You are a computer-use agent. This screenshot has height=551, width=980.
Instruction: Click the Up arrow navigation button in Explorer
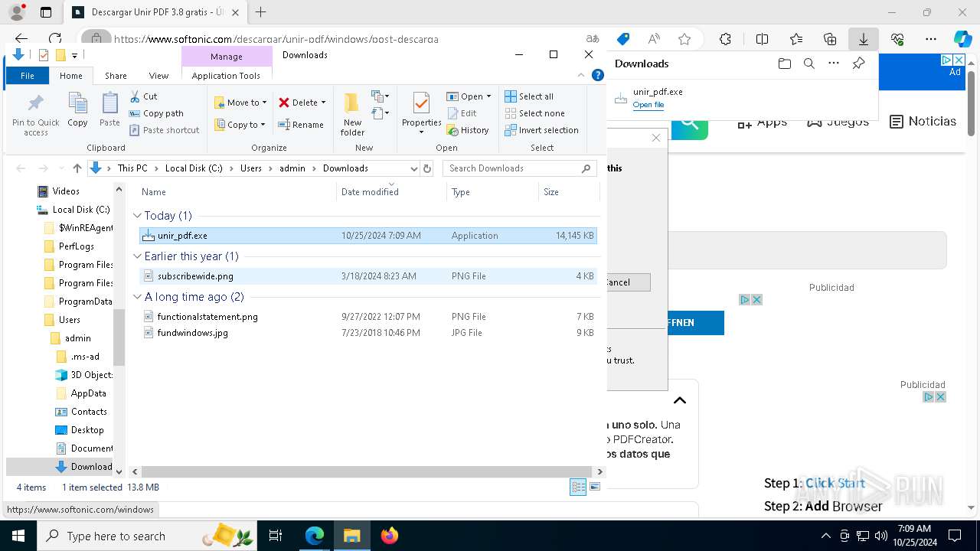tap(77, 168)
